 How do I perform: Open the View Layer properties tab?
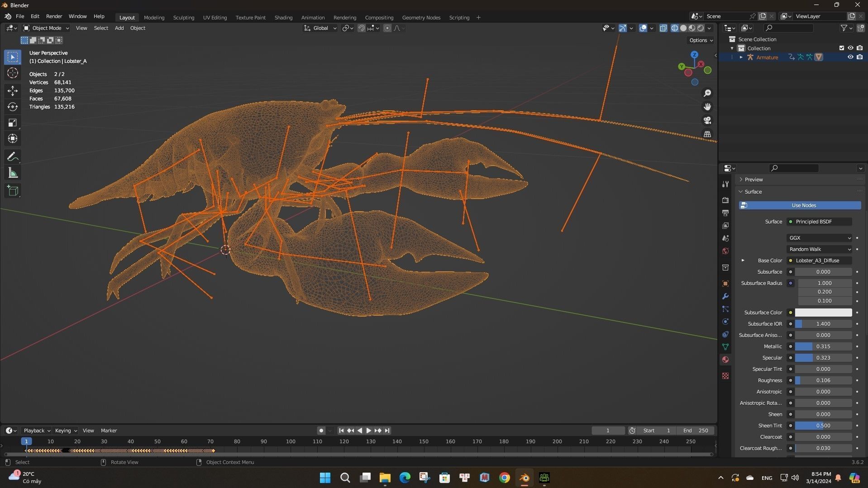click(x=725, y=225)
